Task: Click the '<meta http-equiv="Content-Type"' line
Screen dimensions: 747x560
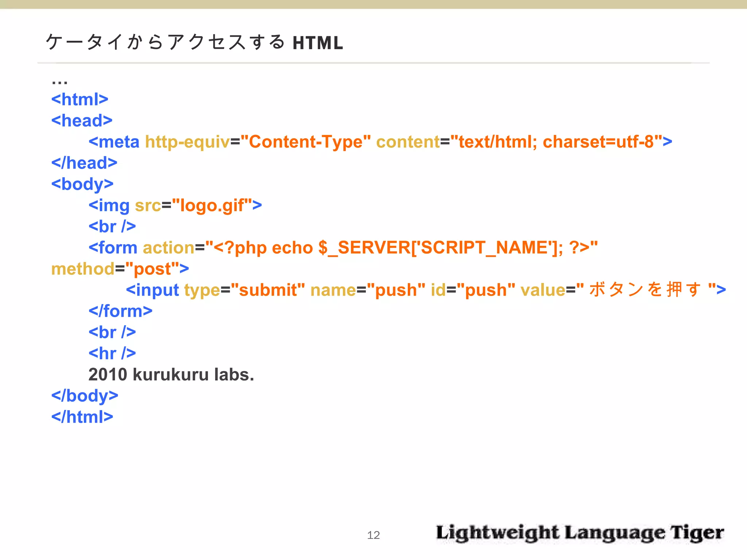Action: click(380, 142)
